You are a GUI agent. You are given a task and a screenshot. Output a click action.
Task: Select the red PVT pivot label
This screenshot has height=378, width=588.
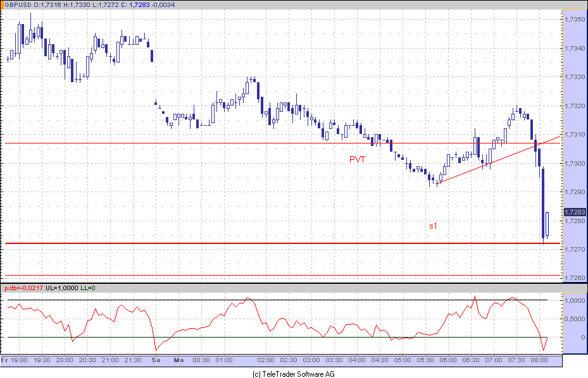357,160
